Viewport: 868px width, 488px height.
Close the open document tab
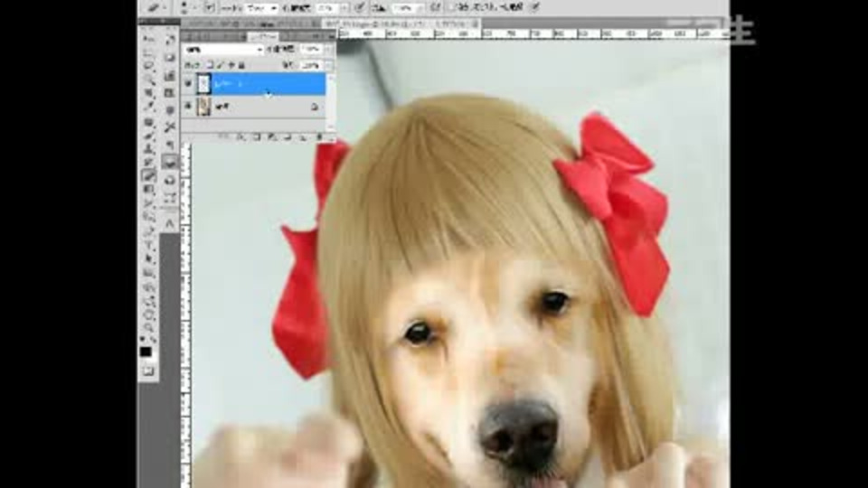tap(476, 23)
